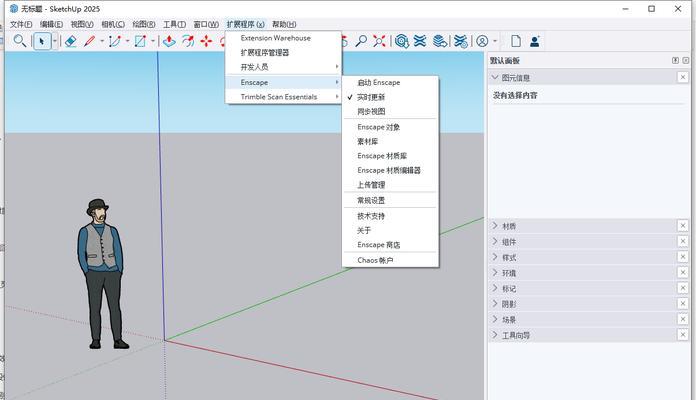Close the 材质 panel with X
The height and width of the screenshot is (400, 696).
pyautogui.click(x=683, y=226)
